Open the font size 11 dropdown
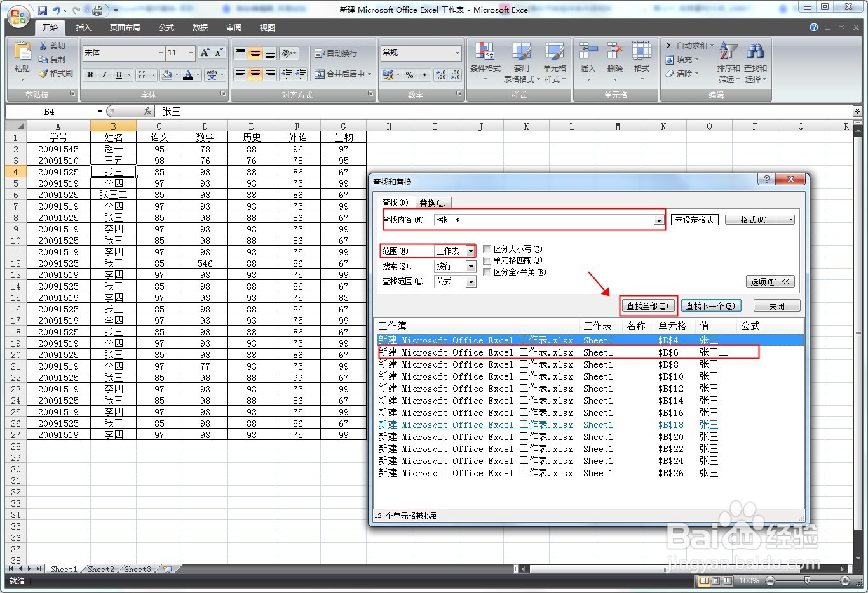Viewport: 868px width, 593px height. (191, 53)
